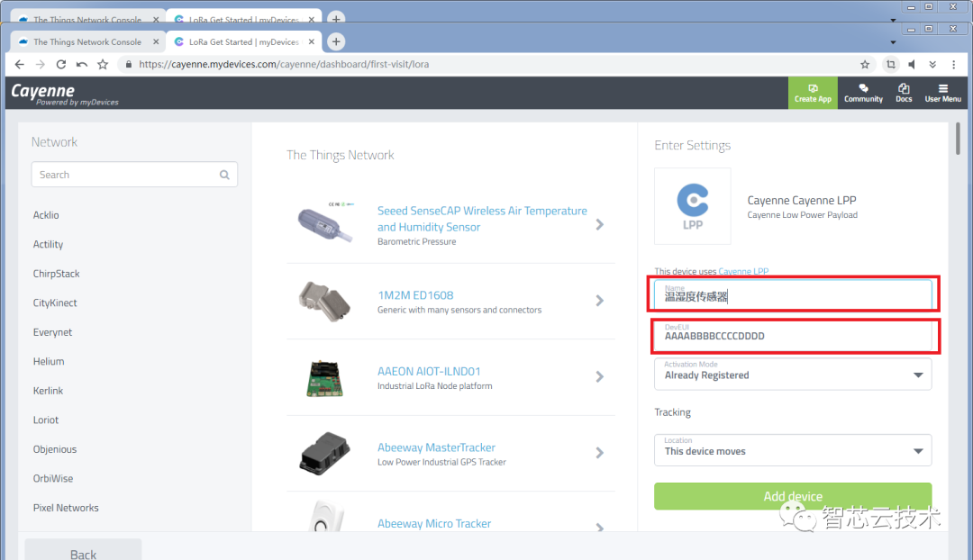The width and height of the screenshot is (973, 560).
Task: Select the Kerlink network
Action: (48, 391)
